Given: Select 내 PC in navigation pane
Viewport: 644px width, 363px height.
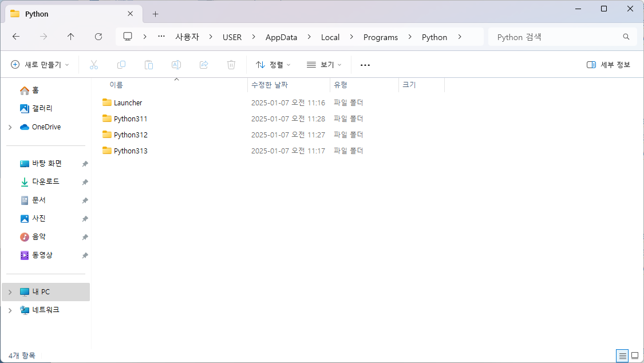Looking at the screenshot, I should pyautogui.click(x=46, y=292).
